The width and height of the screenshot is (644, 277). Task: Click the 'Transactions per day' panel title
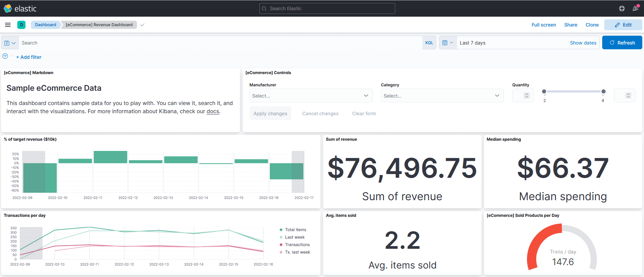(24, 215)
